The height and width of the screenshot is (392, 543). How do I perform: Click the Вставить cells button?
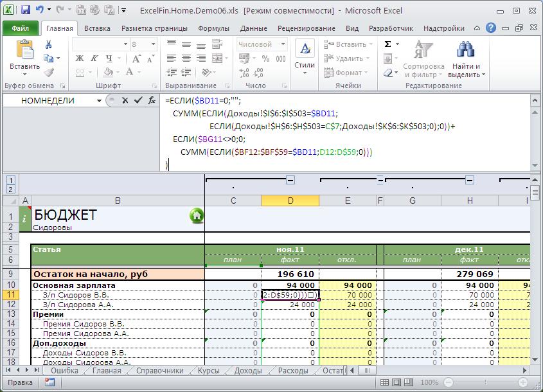[348, 44]
